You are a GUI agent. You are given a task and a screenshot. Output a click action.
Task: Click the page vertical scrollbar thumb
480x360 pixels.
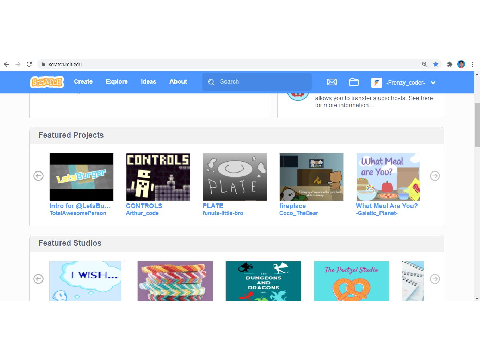(x=477, y=125)
